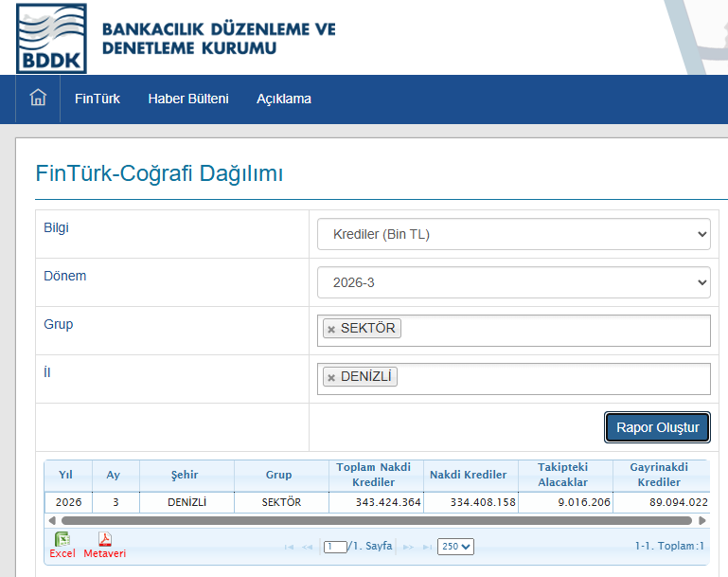Image resolution: width=728 pixels, height=577 pixels.
Task: Click the FinTürk-Coğrafi Dağılımı heading
Action: point(159,173)
